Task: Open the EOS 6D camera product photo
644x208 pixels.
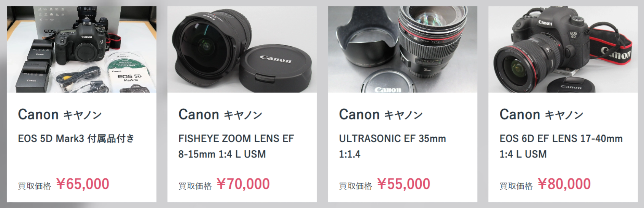Action: click(x=563, y=49)
